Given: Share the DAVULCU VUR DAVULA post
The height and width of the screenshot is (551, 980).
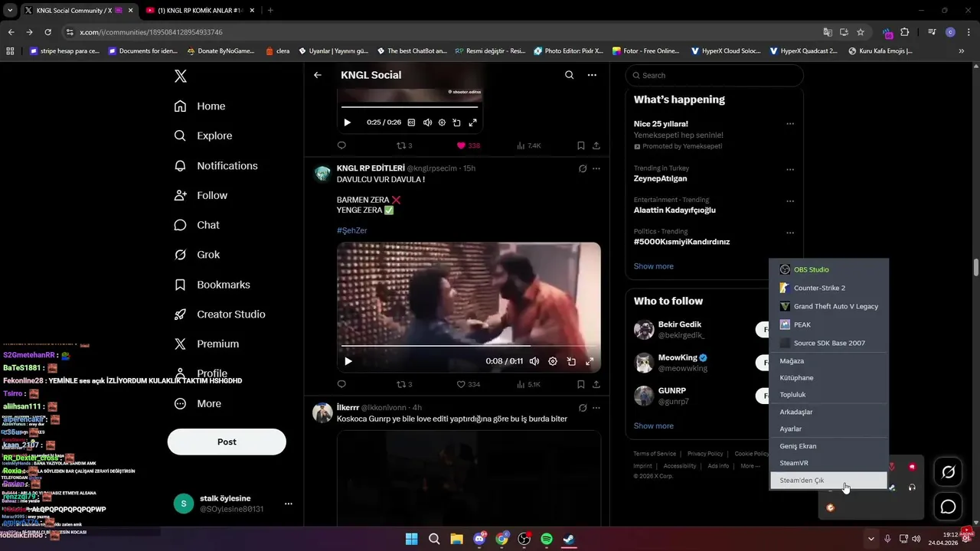Looking at the screenshot, I should click(x=596, y=384).
